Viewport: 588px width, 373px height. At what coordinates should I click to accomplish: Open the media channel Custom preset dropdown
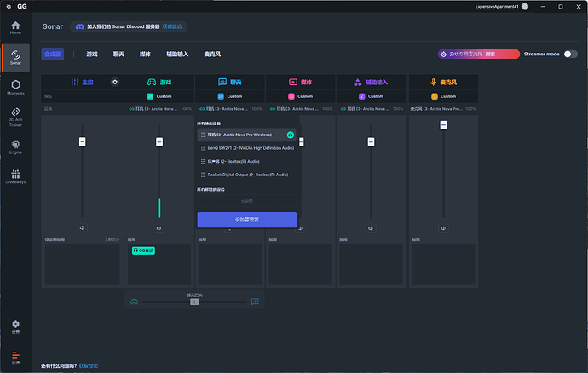pos(301,96)
